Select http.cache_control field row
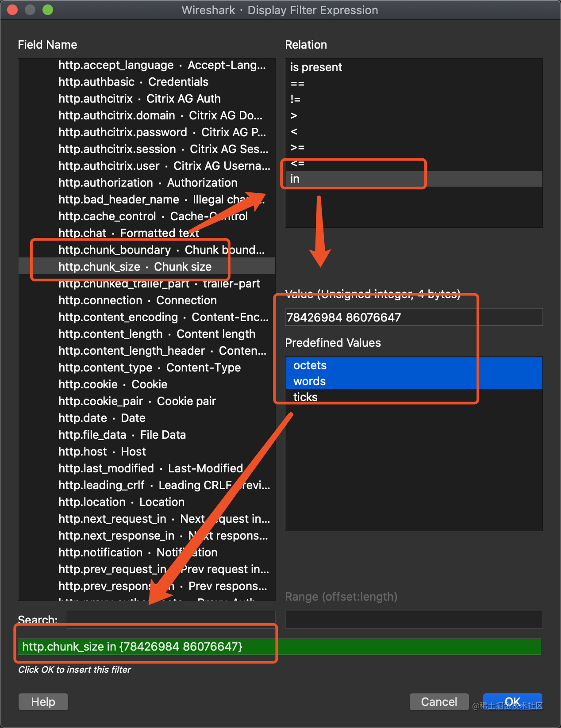Screen dimensions: 561x728 click(x=146, y=216)
